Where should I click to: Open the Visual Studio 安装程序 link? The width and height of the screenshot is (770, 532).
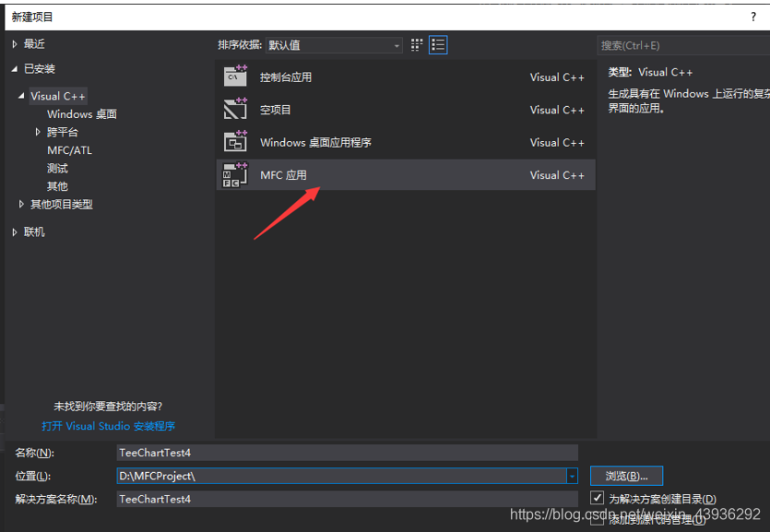tap(109, 426)
